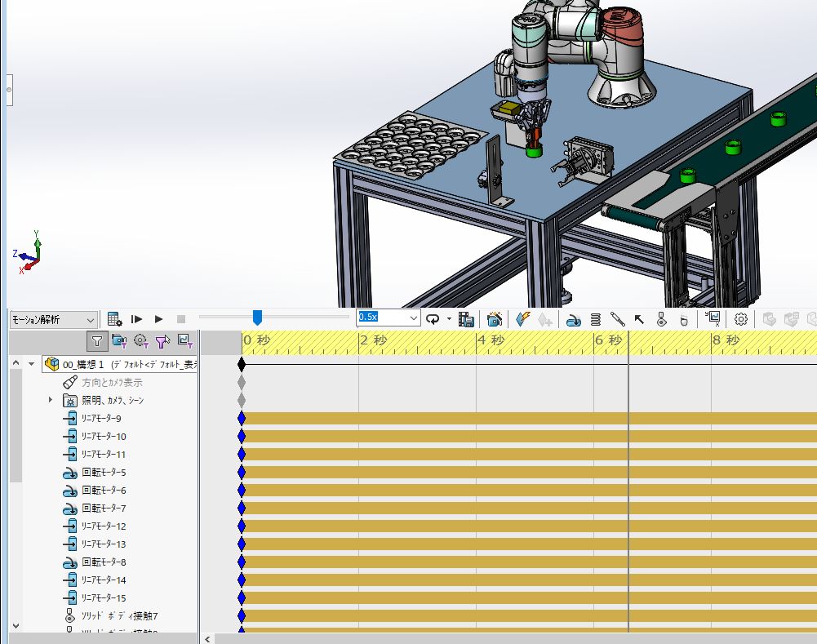Screen dimensions: 817x644
Task: Toggle the filter driving items button
Action: 140,341
